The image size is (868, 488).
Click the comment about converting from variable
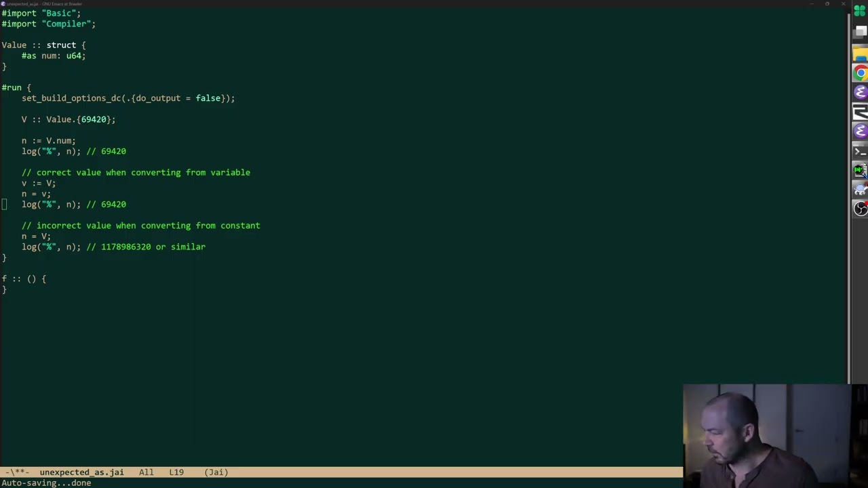[136, 172]
